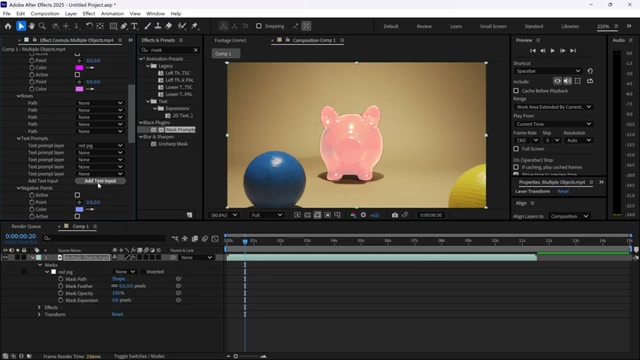
Task: Expand the Effects group in timeline
Action: [x=39, y=307]
